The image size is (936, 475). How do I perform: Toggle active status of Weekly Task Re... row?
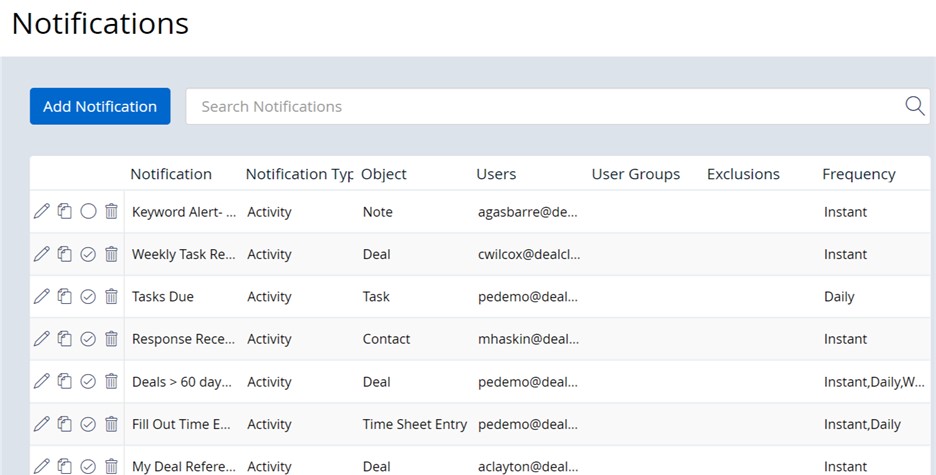[88, 254]
